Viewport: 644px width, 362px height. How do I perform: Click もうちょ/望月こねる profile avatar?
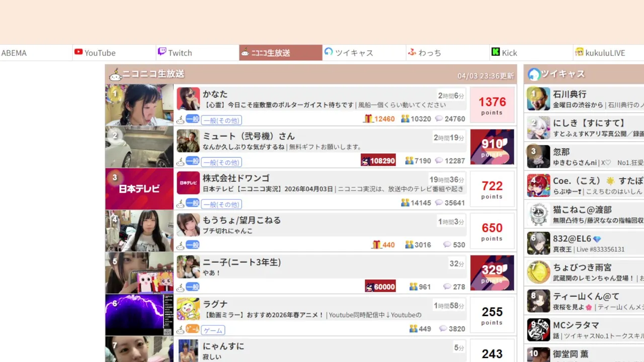coord(188,225)
